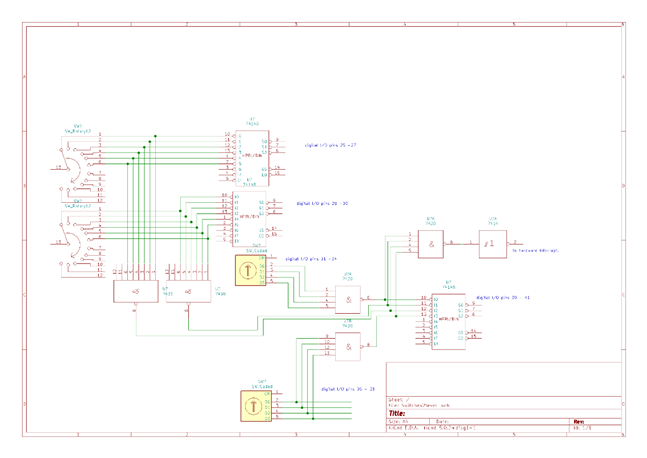Click the Title field in title block

tap(504, 413)
